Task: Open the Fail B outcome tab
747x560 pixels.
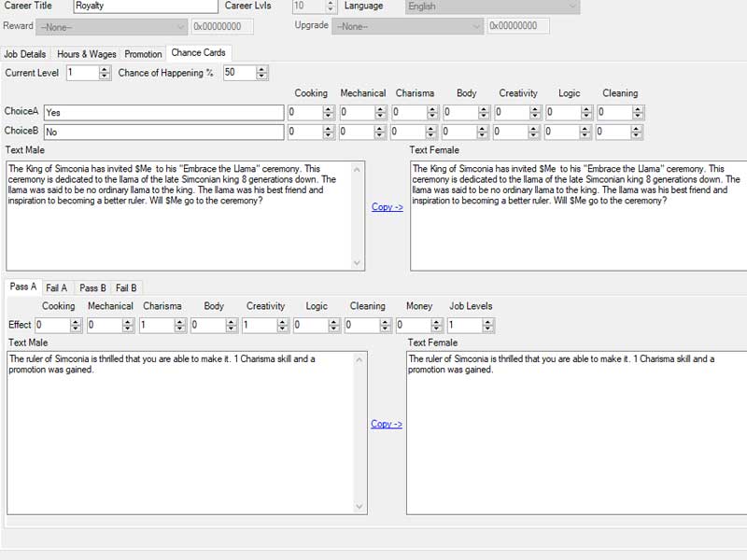Action: click(x=126, y=287)
